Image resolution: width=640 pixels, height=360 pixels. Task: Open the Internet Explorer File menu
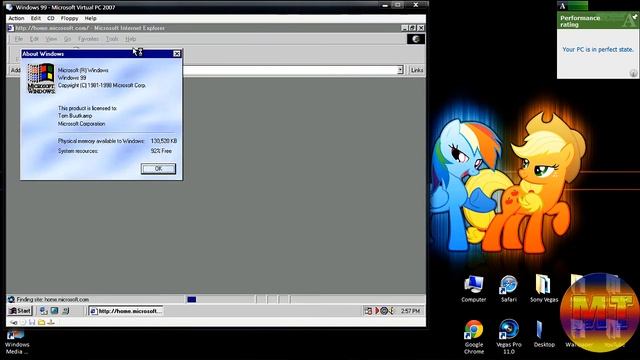click(19, 39)
